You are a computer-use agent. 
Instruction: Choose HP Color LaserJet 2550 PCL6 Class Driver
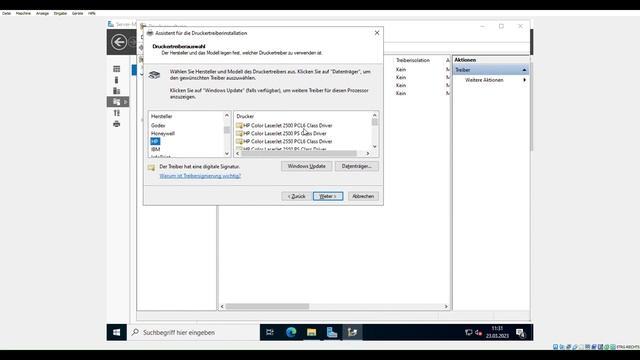(x=287, y=141)
